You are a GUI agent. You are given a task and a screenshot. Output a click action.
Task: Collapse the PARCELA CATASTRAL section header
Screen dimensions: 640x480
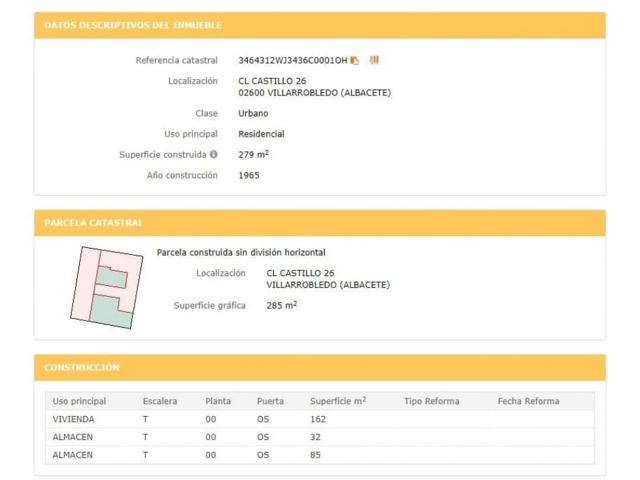(320, 223)
